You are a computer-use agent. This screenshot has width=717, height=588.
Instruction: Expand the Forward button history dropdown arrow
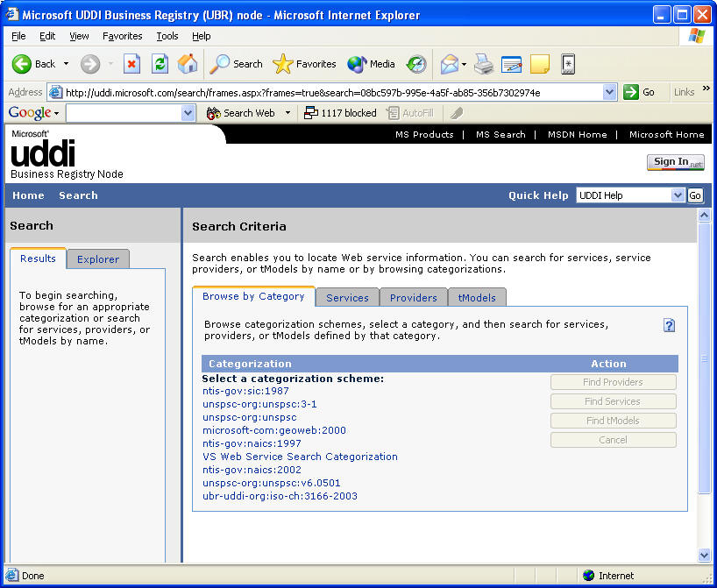[110, 64]
